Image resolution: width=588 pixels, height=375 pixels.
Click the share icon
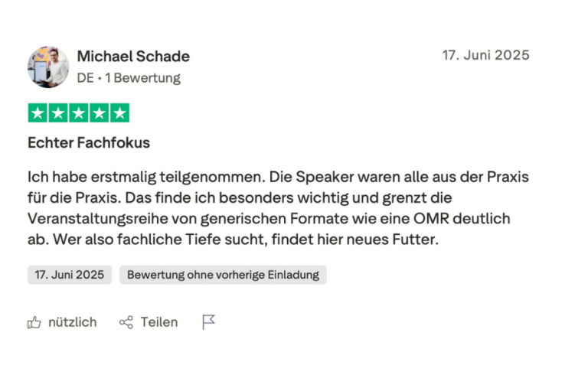(x=126, y=322)
